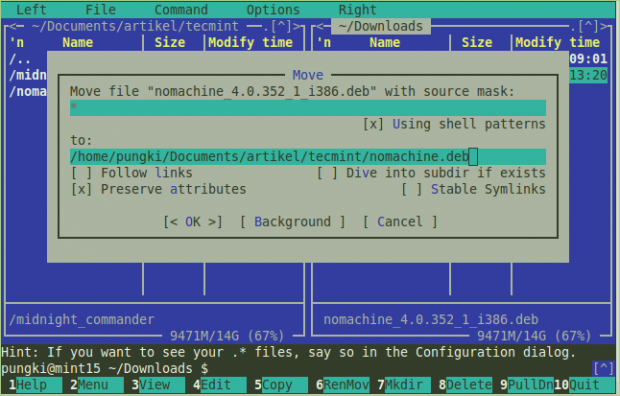Open the Options menu
The height and width of the screenshot is (396, 620).
(273, 9)
